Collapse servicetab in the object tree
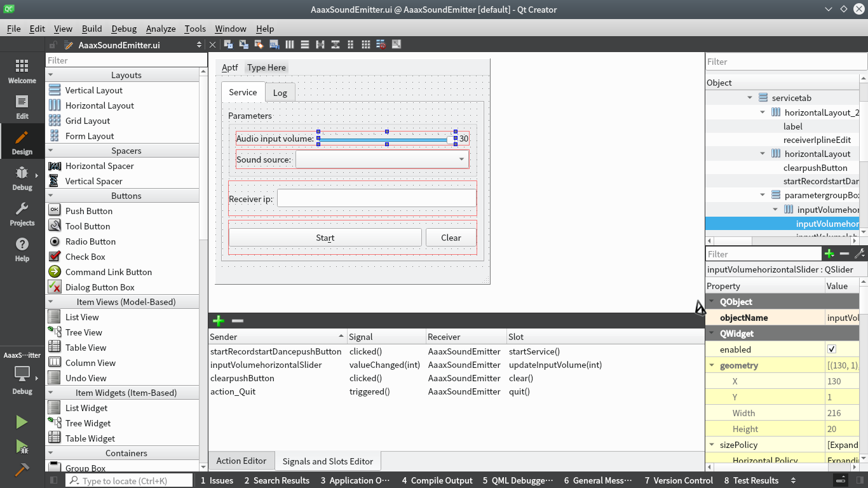The image size is (868, 488). click(750, 98)
